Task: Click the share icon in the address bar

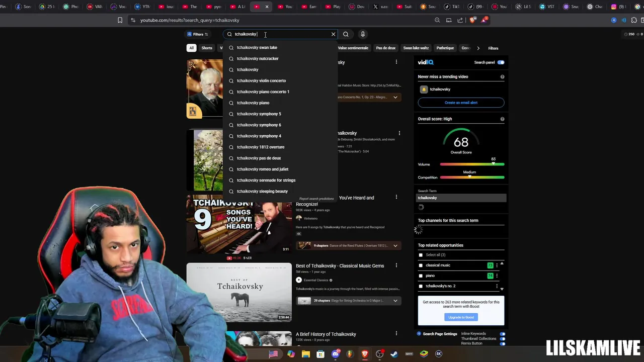Action: pos(460,20)
